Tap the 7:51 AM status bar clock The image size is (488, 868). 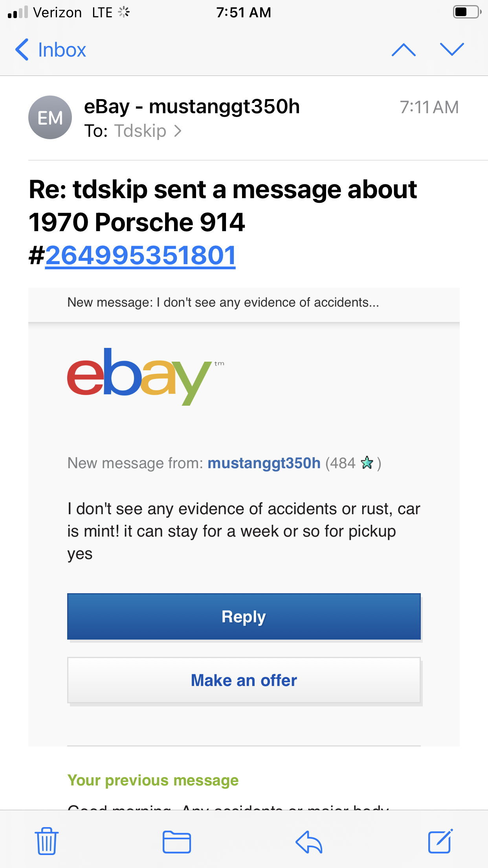pyautogui.click(x=244, y=13)
